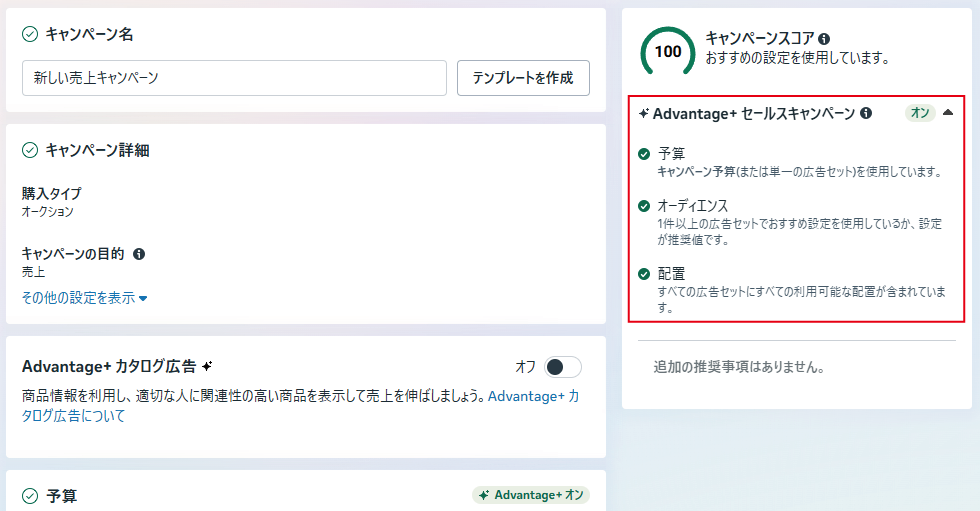Screen dimensions: 980x511
Task: Click the Advantage+ オン badge in 予算 section
Action: [531, 495]
